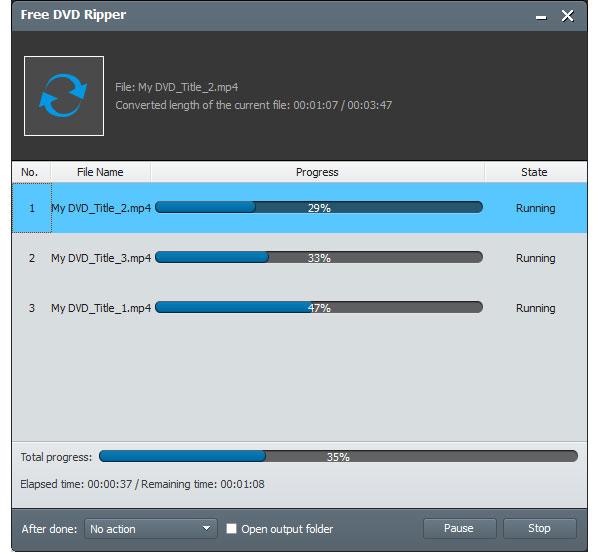Viewport: 600px width, 552px height.
Task: Open the After done dropdown
Action: click(151, 529)
